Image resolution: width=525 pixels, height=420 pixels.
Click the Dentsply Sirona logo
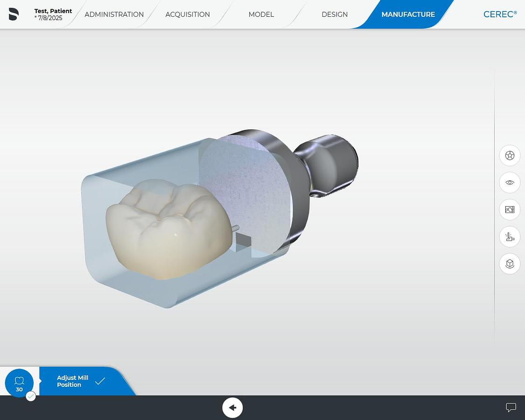click(14, 14)
